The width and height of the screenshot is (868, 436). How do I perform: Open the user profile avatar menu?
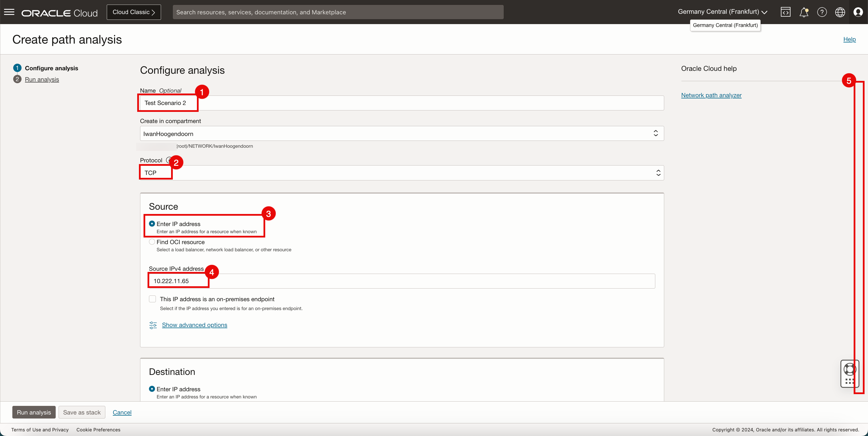point(858,12)
